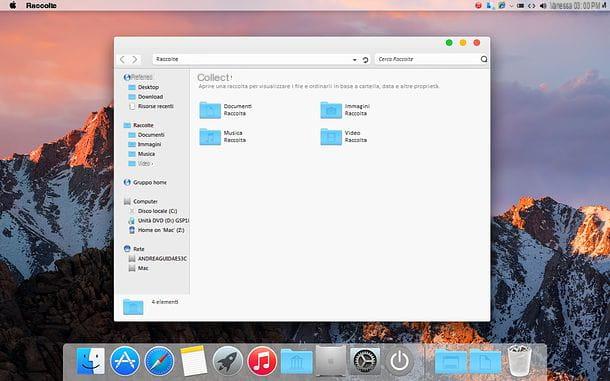
Task: Open Unità DVD (D:) drive
Action: [x=158, y=220]
